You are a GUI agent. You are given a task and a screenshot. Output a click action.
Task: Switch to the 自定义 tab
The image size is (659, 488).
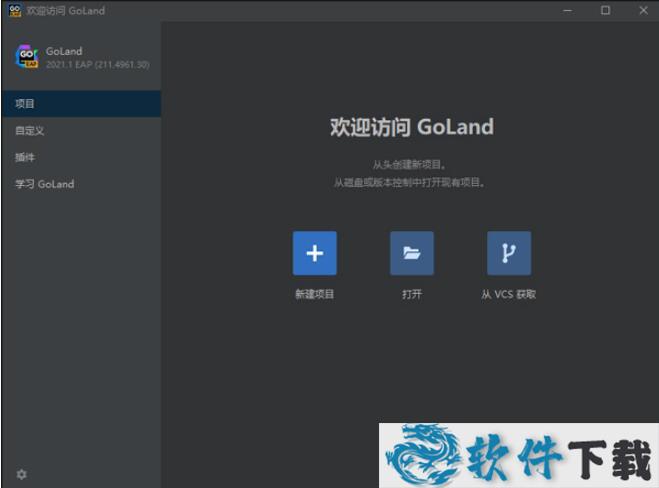point(30,130)
